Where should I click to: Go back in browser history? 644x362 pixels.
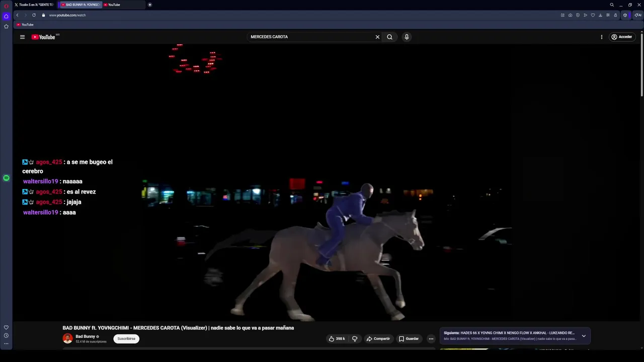[x=17, y=15]
